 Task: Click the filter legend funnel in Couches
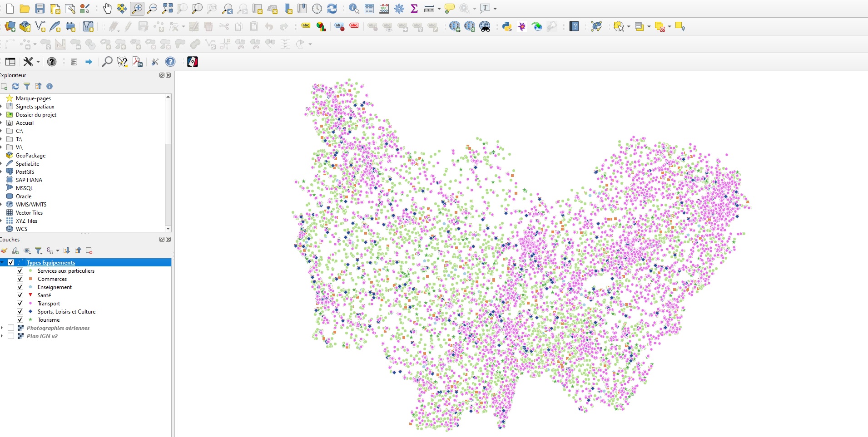39,250
